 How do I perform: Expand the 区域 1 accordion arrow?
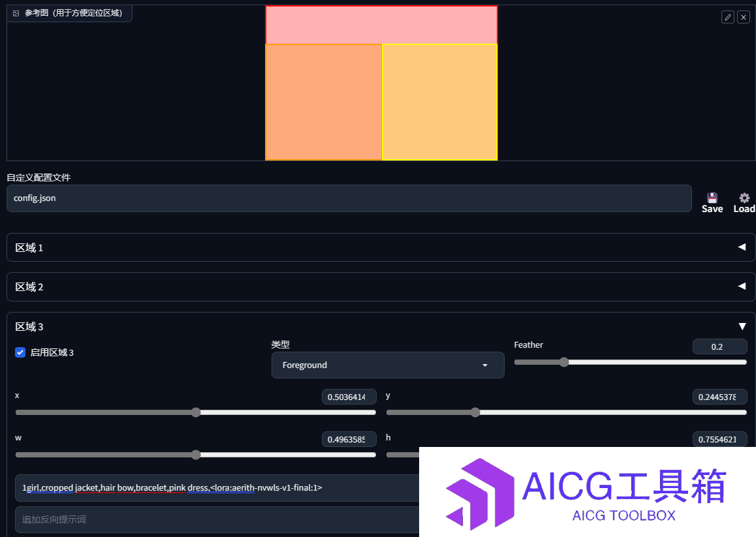(742, 247)
